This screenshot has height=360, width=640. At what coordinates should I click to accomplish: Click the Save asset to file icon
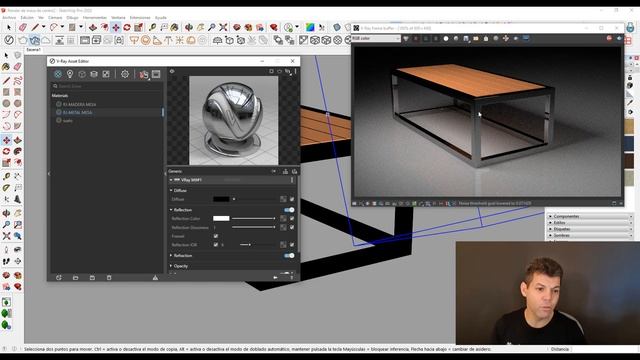tap(92, 278)
